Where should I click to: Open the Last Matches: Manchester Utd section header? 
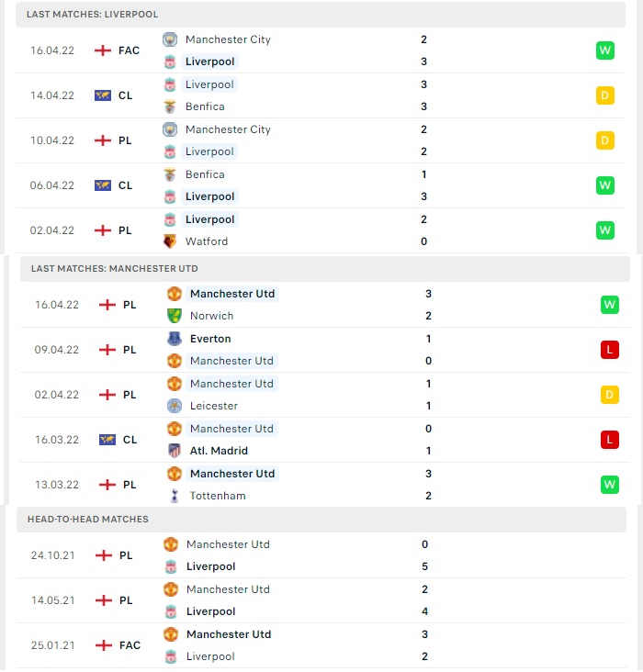tap(325, 269)
